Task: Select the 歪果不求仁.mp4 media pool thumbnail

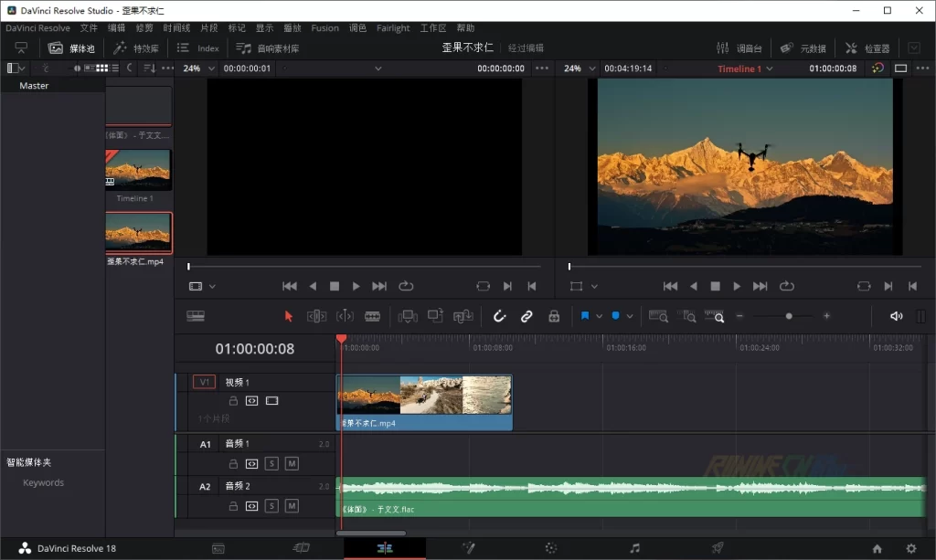Action: [x=138, y=233]
